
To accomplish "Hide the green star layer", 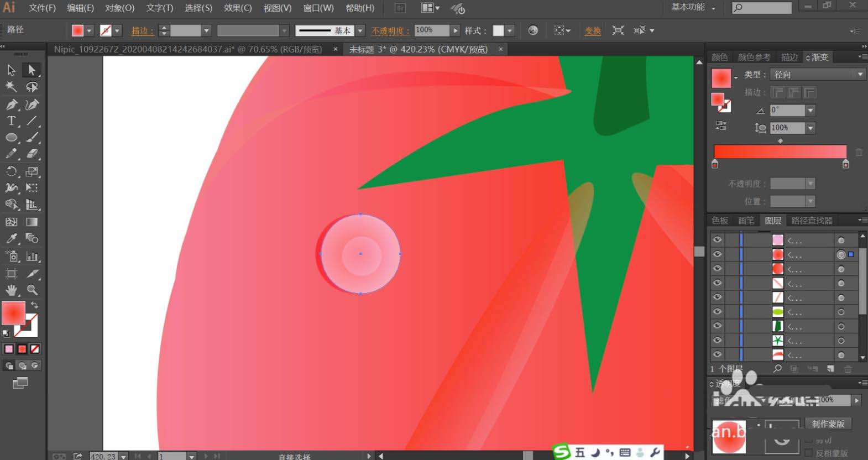I will 717,341.
